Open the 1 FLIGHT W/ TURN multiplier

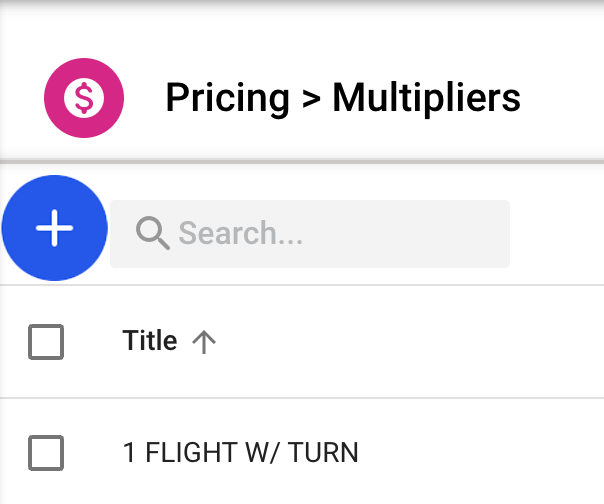(240, 453)
